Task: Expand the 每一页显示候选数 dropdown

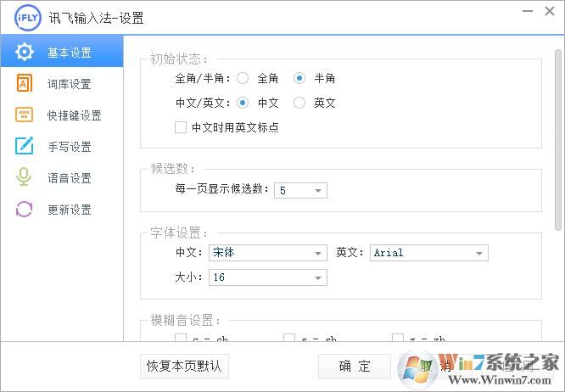Action: coord(300,191)
